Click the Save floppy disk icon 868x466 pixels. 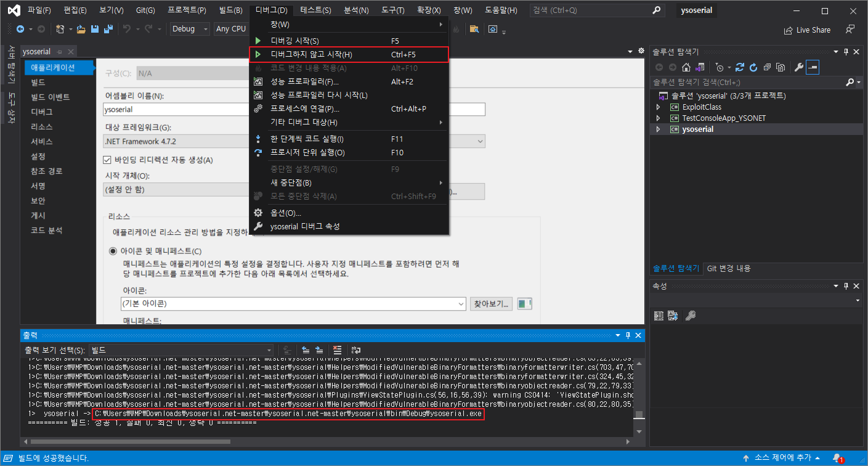(95, 29)
